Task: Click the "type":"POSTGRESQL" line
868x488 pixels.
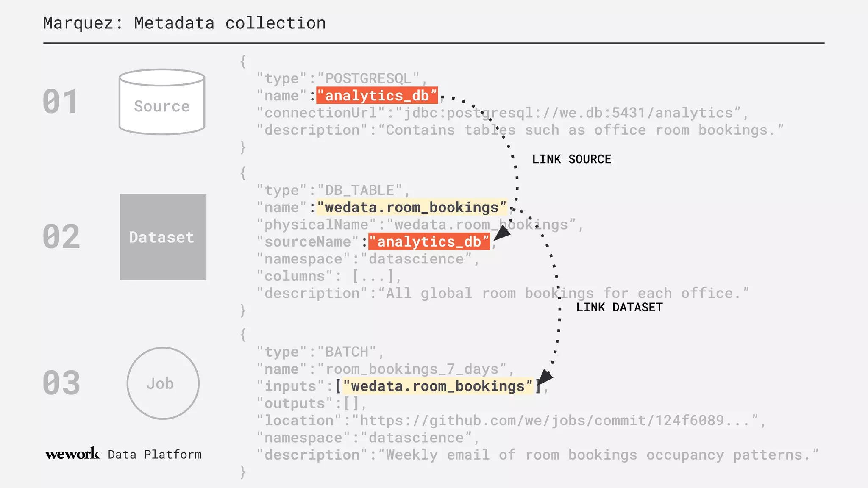Action: pyautogui.click(x=342, y=78)
